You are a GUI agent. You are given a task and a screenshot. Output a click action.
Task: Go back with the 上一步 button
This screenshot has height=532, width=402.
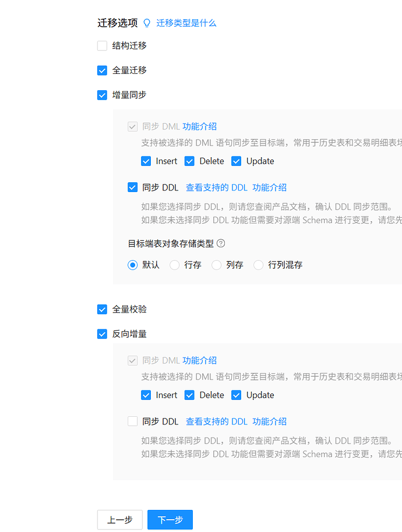click(120, 520)
